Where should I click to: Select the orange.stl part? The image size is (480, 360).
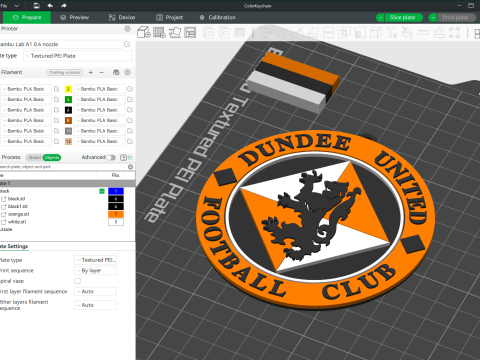18,214
